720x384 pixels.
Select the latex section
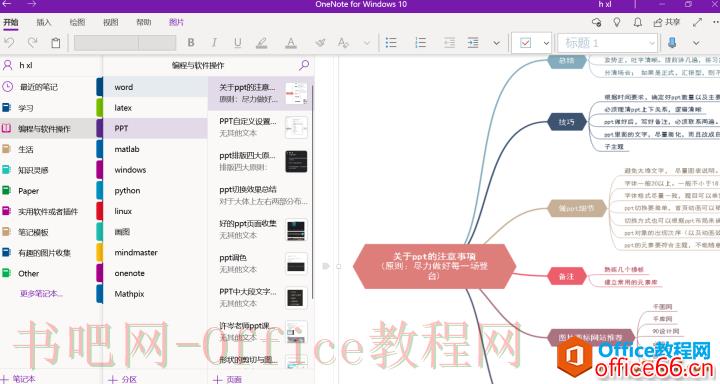(x=155, y=107)
